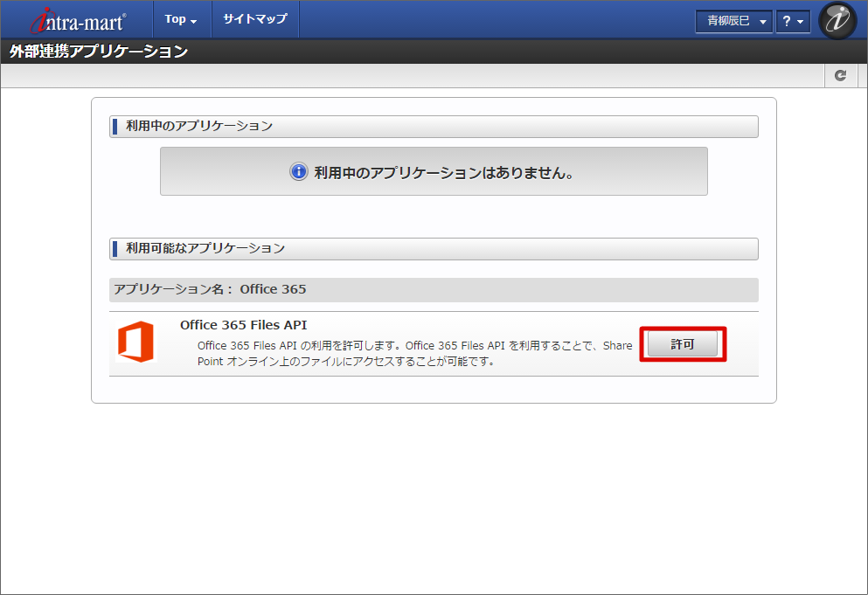Click the アプリケーション名: Office 365 row
This screenshot has height=595, width=868.
434,289
